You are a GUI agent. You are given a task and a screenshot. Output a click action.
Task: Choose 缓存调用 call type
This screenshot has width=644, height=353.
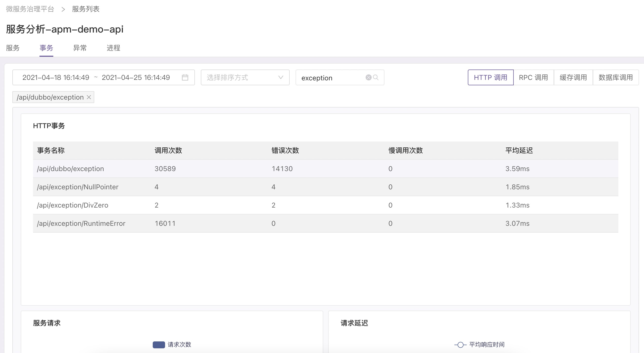click(x=573, y=77)
